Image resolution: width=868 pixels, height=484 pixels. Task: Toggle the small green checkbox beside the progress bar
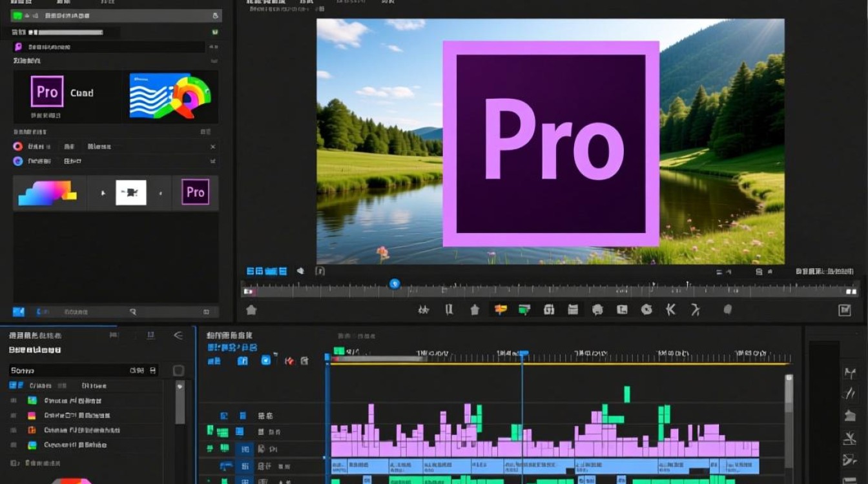click(x=214, y=32)
